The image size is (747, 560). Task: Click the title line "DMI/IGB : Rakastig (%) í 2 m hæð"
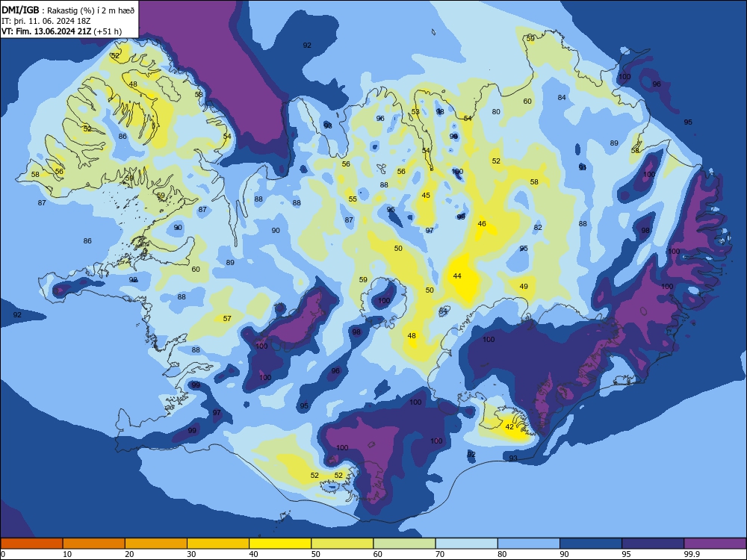point(68,10)
